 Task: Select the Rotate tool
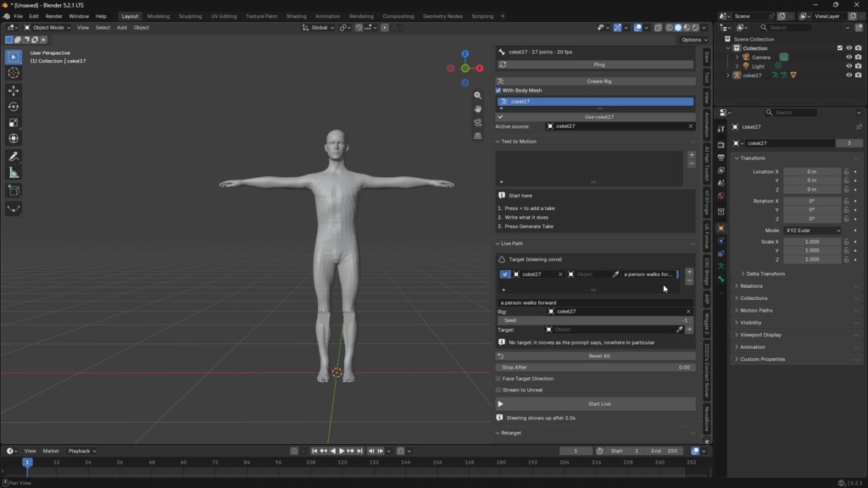(x=14, y=106)
